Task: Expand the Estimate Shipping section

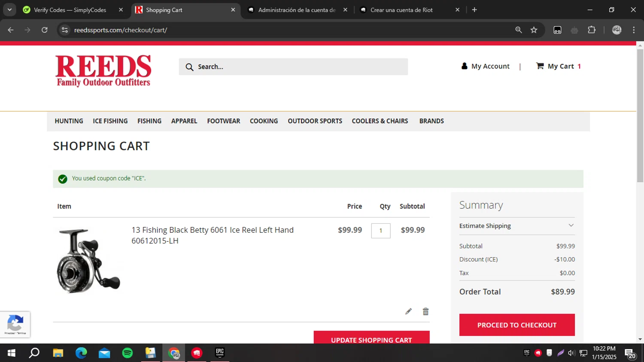Action: pos(517,226)
